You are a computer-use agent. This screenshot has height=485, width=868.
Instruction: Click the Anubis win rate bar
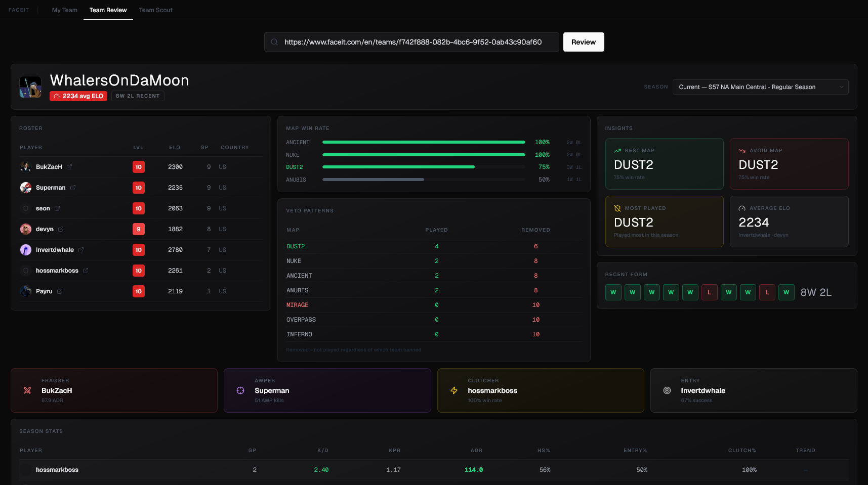point(424,180)
